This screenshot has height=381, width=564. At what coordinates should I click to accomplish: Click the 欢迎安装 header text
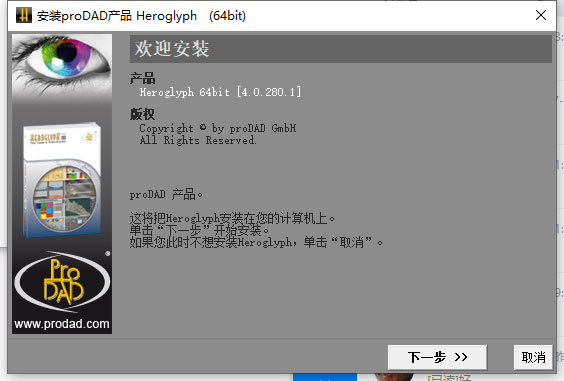tap(172, 49)
